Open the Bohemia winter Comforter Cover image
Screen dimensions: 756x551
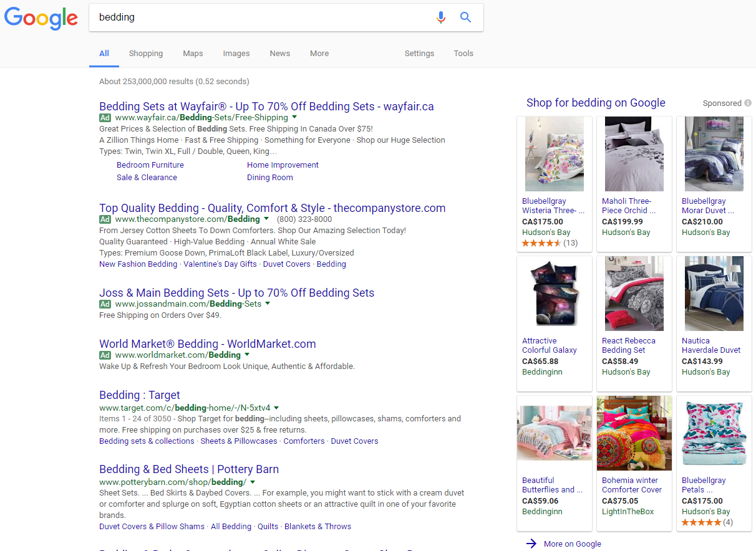click(x=634, y=433)
